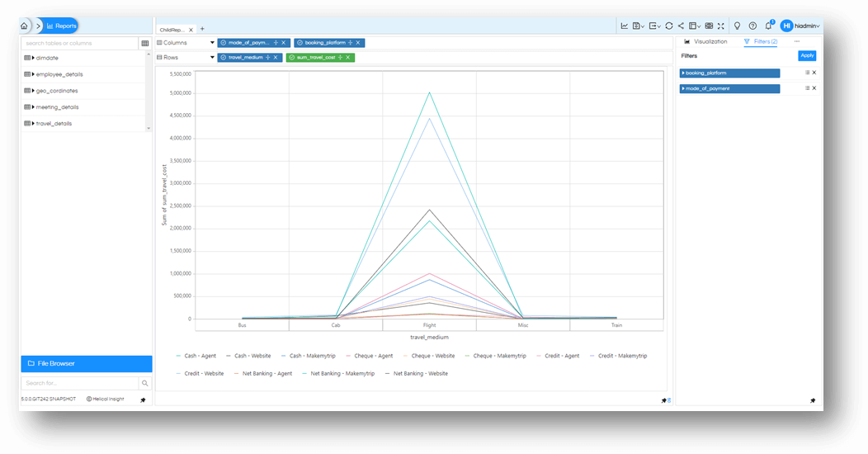Click the lightbulb tips icon
This screenshot has width=868, height=454.
[x=737, y=26]
